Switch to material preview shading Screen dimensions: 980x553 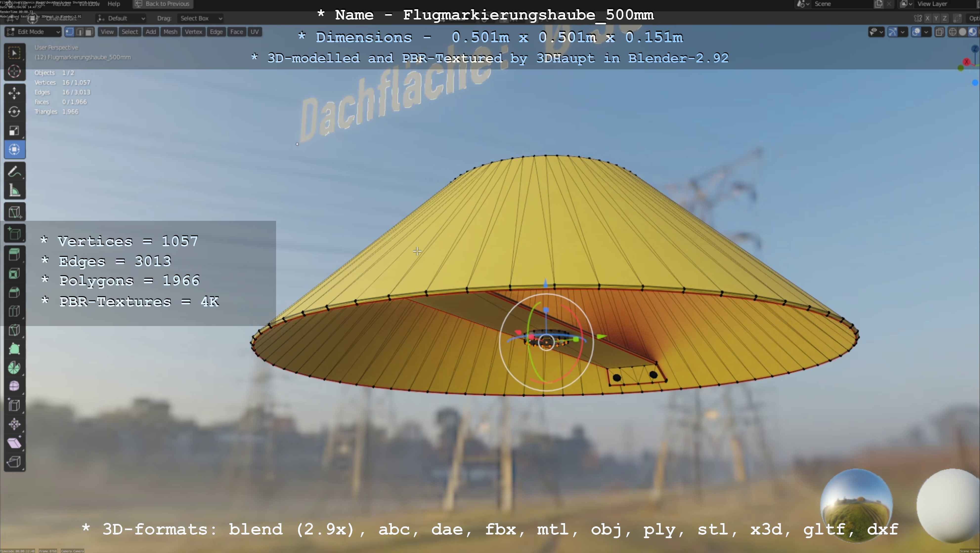[972, 32]
